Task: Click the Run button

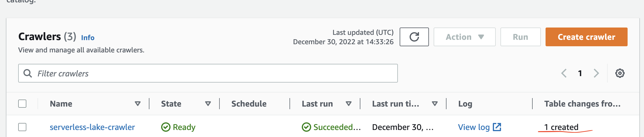Action: 520,37
